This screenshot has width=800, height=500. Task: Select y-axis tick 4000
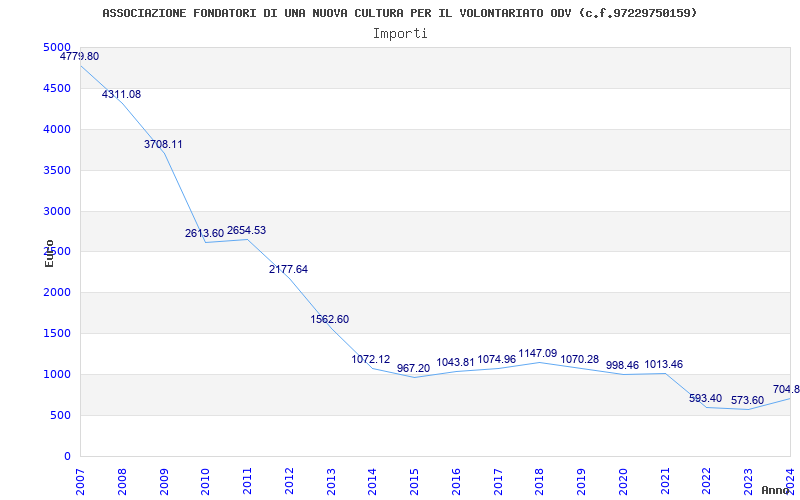[x=57, y=130]
